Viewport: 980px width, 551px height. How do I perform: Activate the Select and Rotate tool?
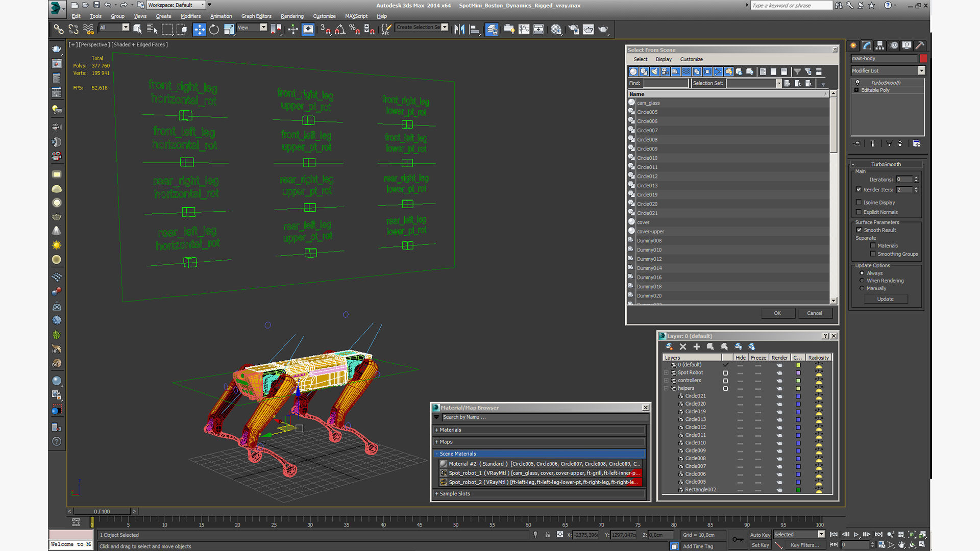214,29
